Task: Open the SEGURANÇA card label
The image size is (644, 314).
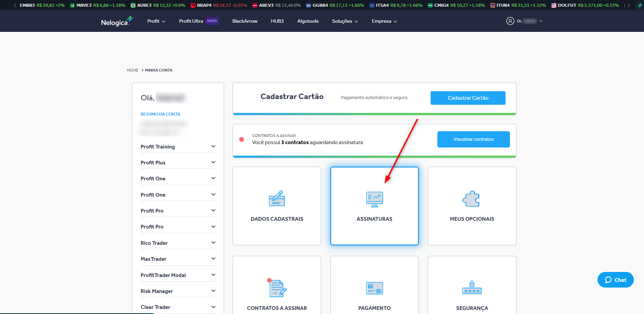Action: 472,308
